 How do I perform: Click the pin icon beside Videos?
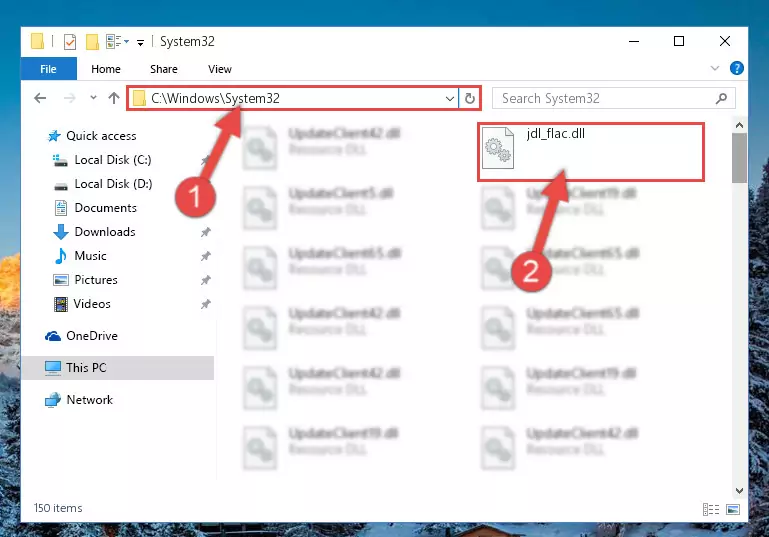205,304
